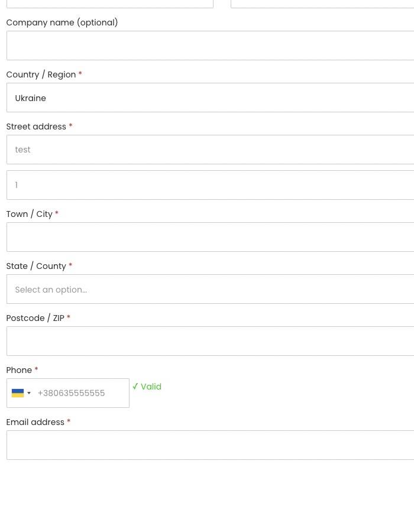Click the Ukraine flag icon in the Phone field
Image resolution: width=414 pixels, height=532 pixels.
pos(18,393)
